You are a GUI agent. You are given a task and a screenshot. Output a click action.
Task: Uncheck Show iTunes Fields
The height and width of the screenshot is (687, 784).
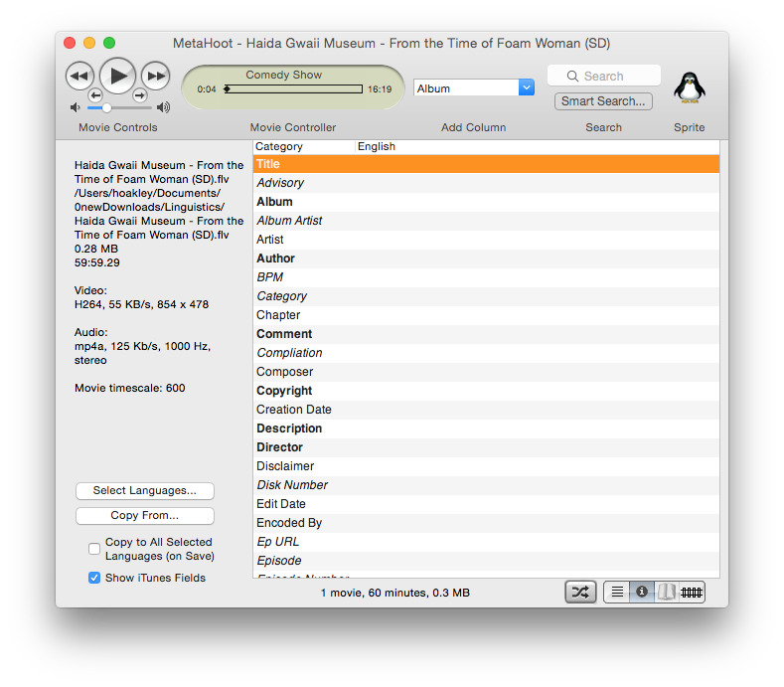[x=94, y=578]
